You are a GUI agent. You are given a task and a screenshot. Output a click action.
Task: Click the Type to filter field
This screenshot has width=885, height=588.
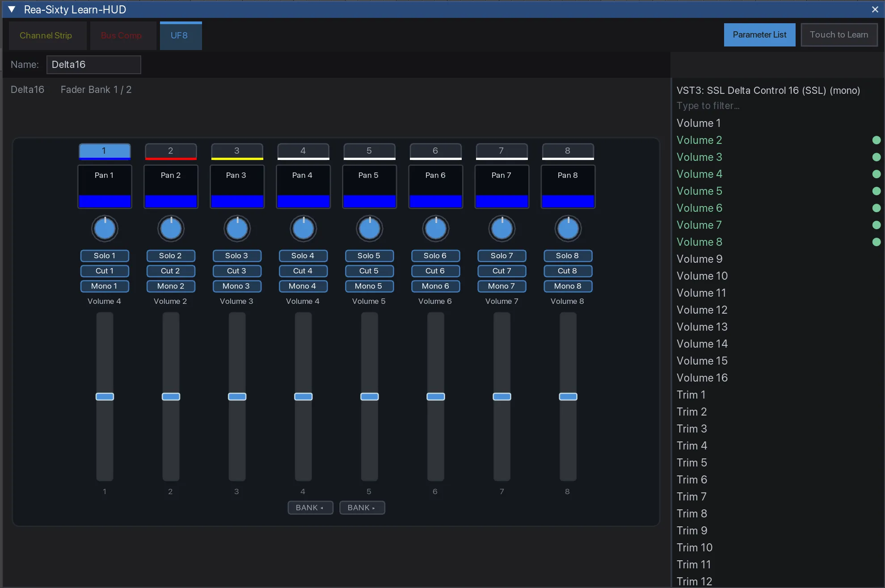[778, 105]
